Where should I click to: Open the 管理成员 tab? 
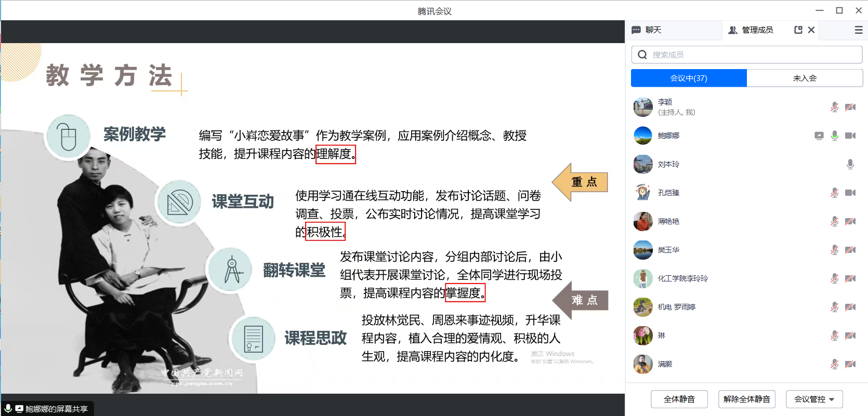751,30
